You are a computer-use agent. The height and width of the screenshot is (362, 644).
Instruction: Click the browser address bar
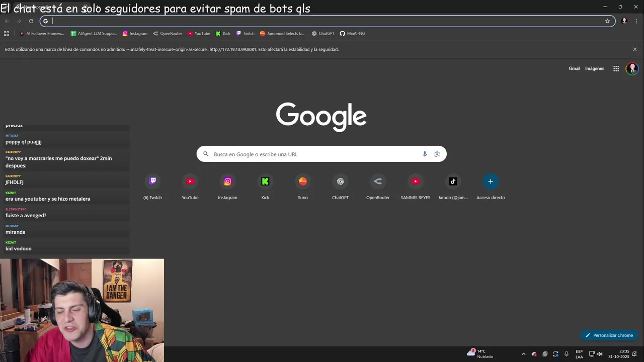click(327, 21)
